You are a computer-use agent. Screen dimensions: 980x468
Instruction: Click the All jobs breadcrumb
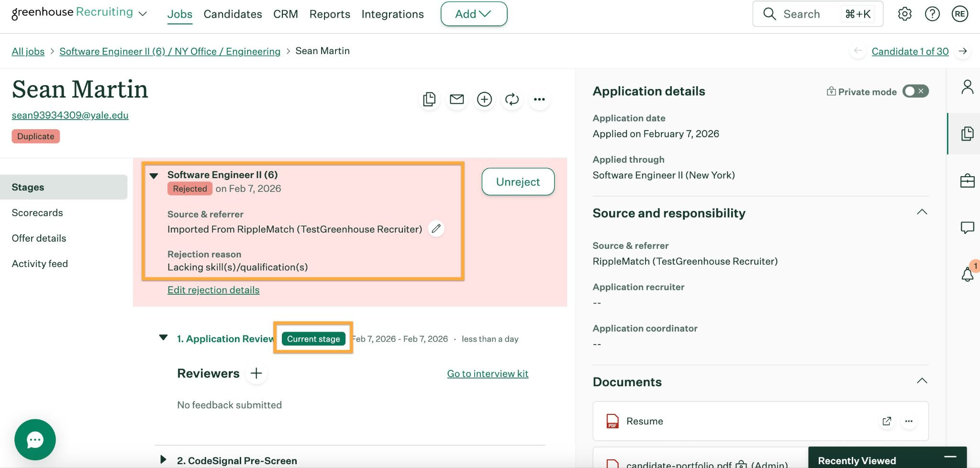click(x=28, y=51)
